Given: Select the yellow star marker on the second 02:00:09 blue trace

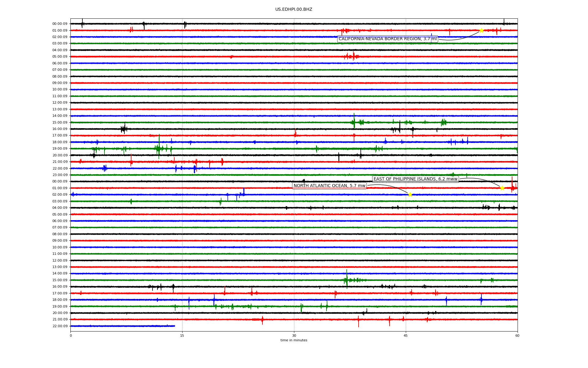Looking at the screenshot, I should point(410,194).
